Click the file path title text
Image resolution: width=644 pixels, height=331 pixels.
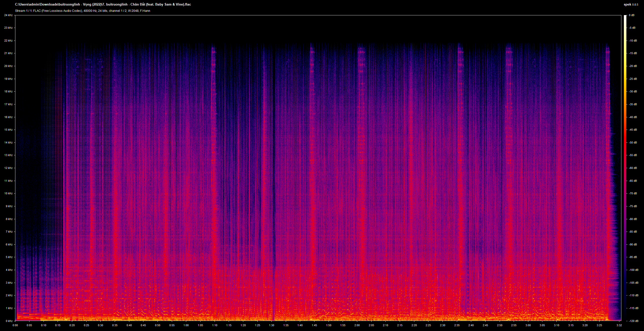tap(103, 5)
